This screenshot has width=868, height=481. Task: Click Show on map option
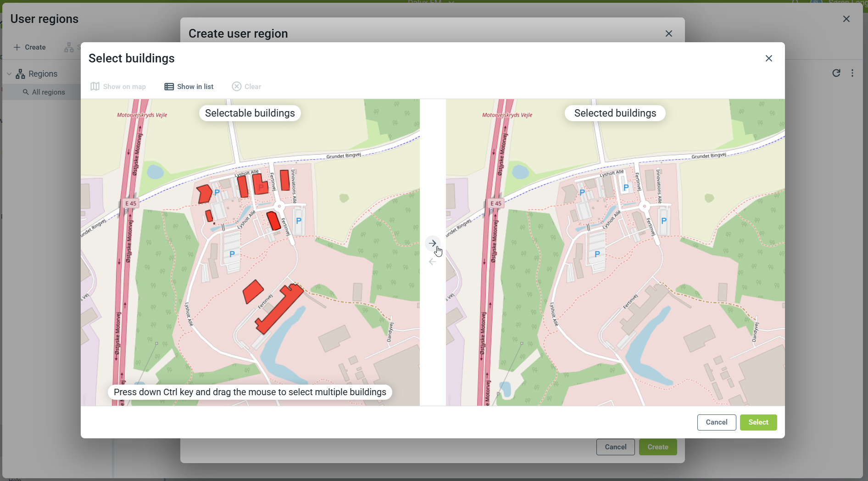tap(118, 87)
